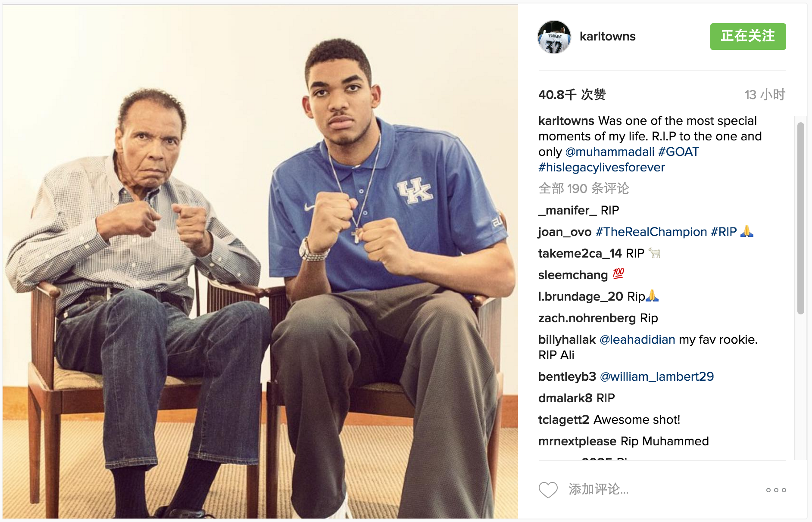Expand all 190 comments

[x=584, y=189]
